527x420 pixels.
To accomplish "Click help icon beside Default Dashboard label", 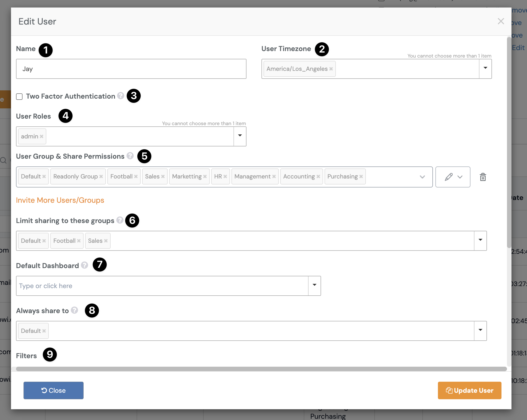I will pos(85,265).
